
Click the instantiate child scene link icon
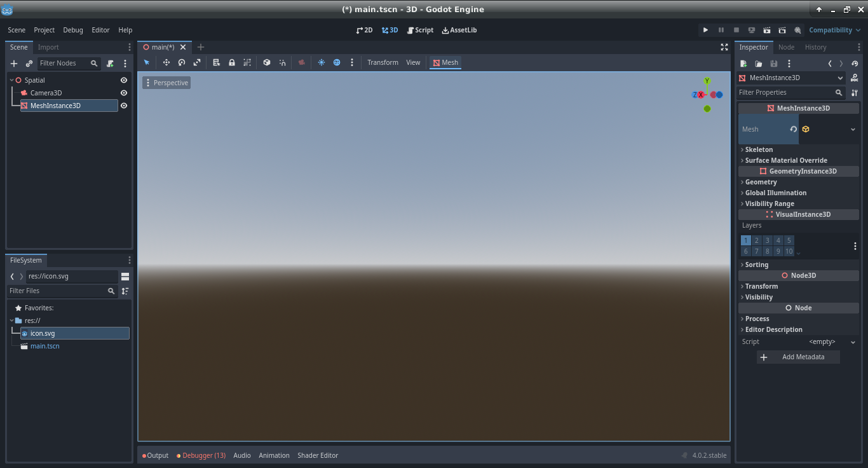[29, 64]
